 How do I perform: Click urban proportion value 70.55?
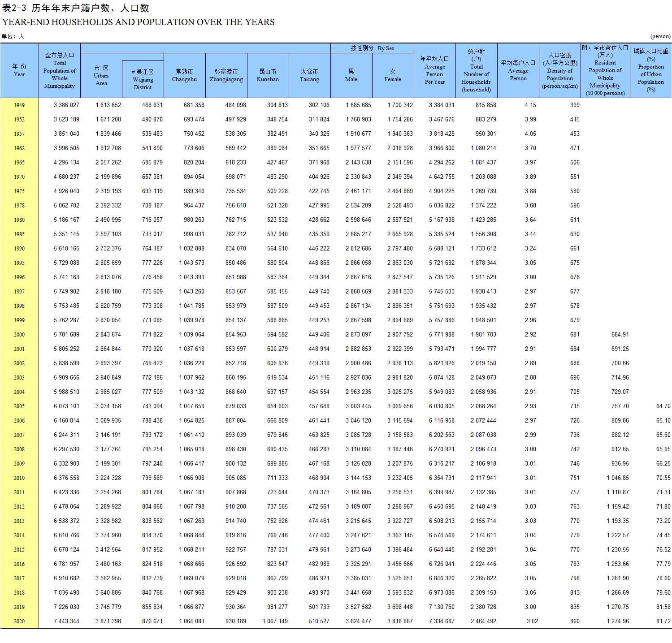663,478
